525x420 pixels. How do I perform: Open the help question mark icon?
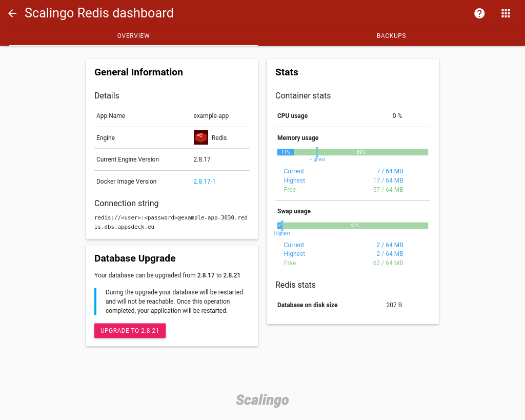(x=479, y=13)
